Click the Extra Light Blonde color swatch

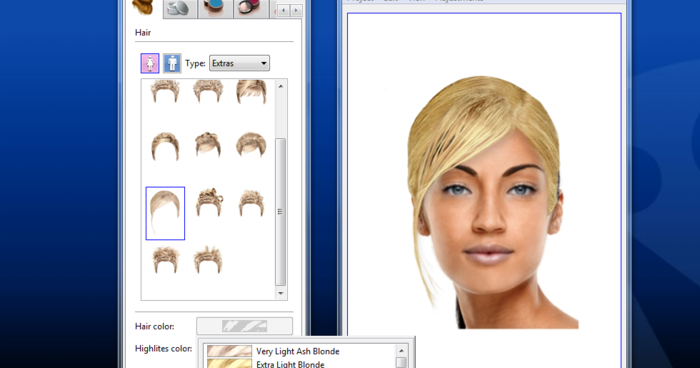click(x=229, y=363)
